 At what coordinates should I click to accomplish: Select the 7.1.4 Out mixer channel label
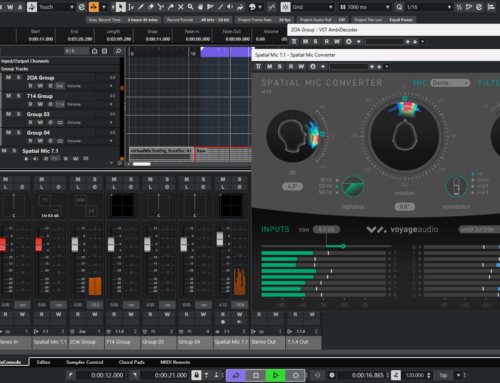tap(304, 342)
